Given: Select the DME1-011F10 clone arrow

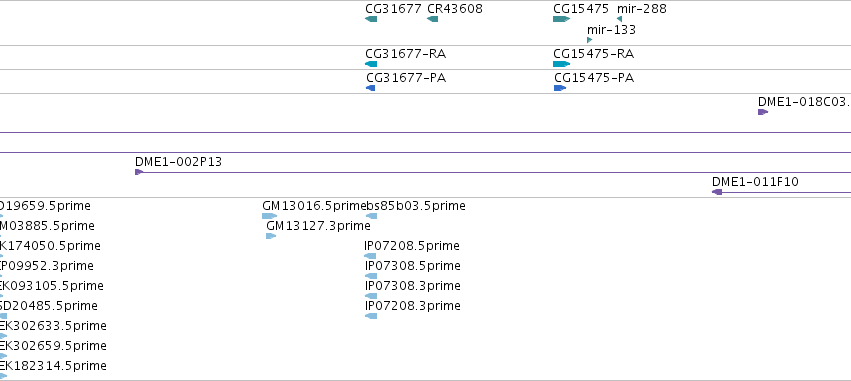Looking at the screenshot, I should 717,192.
